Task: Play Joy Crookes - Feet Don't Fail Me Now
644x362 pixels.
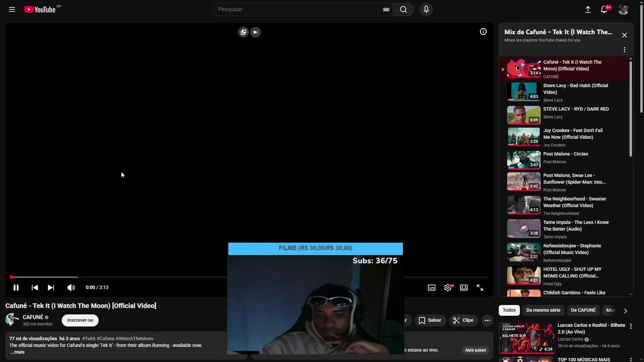Action: click(564, 137)
